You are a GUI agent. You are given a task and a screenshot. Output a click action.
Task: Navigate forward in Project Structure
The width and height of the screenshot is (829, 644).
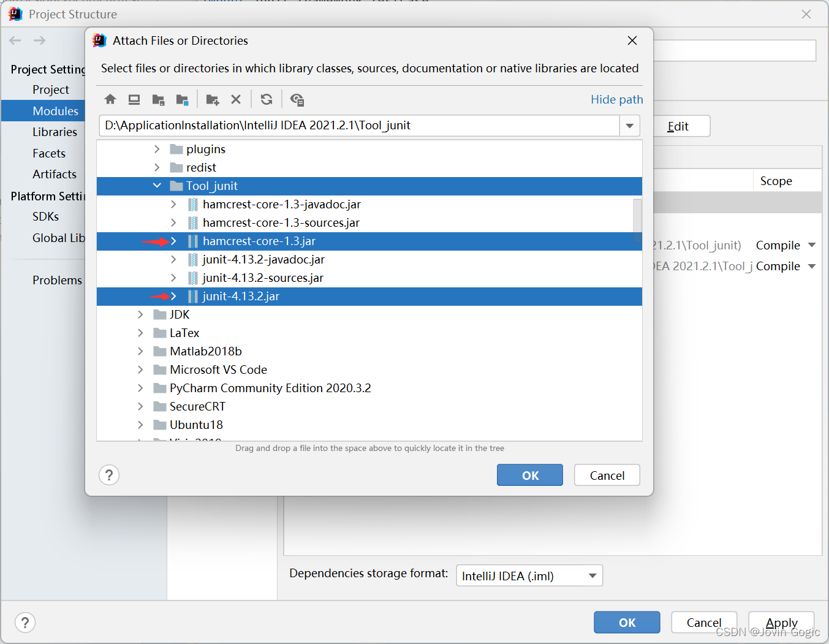click(39, 40)
